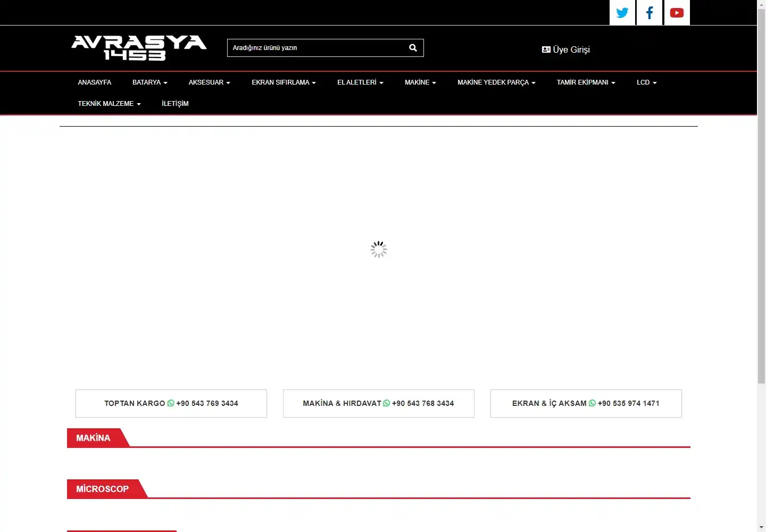
Task: Click the Üye Girişi member card icon
Action: [546, 49]
